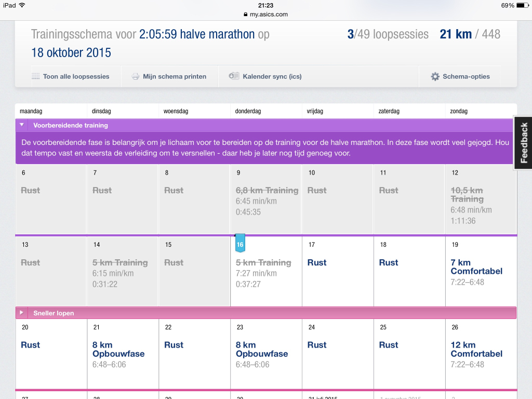532x399 pixels.
Task: Click the calendar grid icon beside 'Toon alle loopsessies'
Action: click(x=35, y=76)
